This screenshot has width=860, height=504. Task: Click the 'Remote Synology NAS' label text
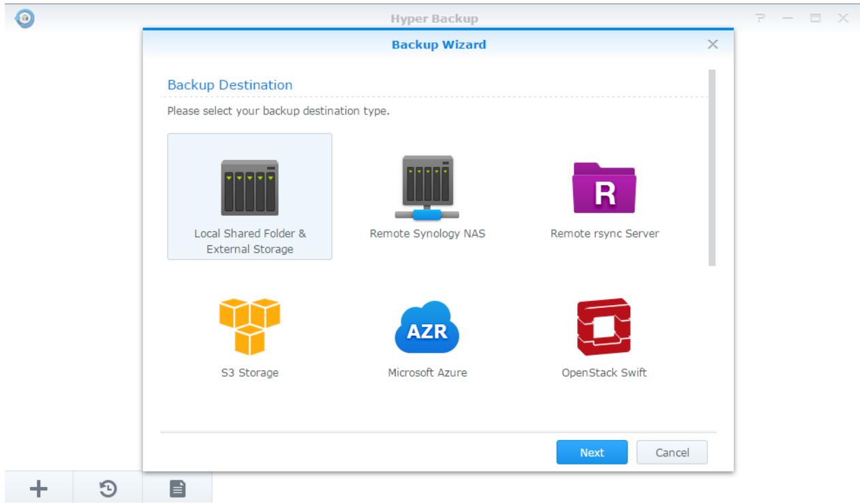[x=427, y=234]
